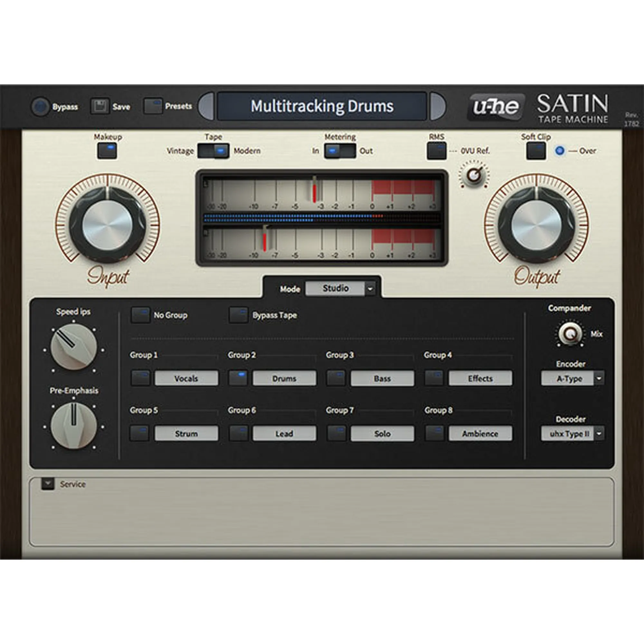Click the SATIN Tape Machine title
The height and width of the screenshot is (644, 644).
click(x=573, y=108)
